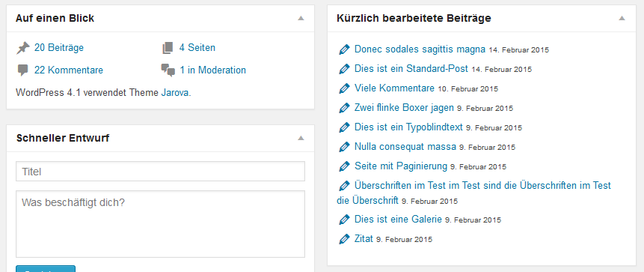Open the 1 in Moderation link
Image resolution: width=644 pixels, height=272 pixels.
pyautogui.click(x=212, y=70)
